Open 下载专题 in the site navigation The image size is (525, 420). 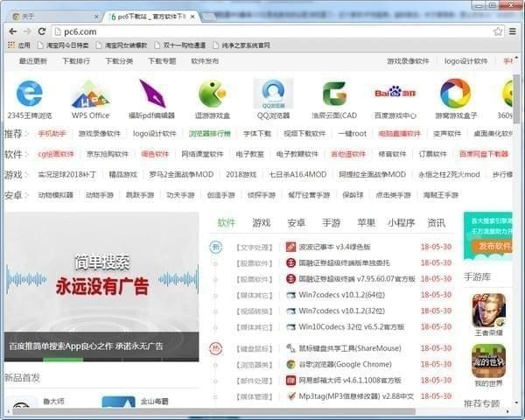click(162, 61)
